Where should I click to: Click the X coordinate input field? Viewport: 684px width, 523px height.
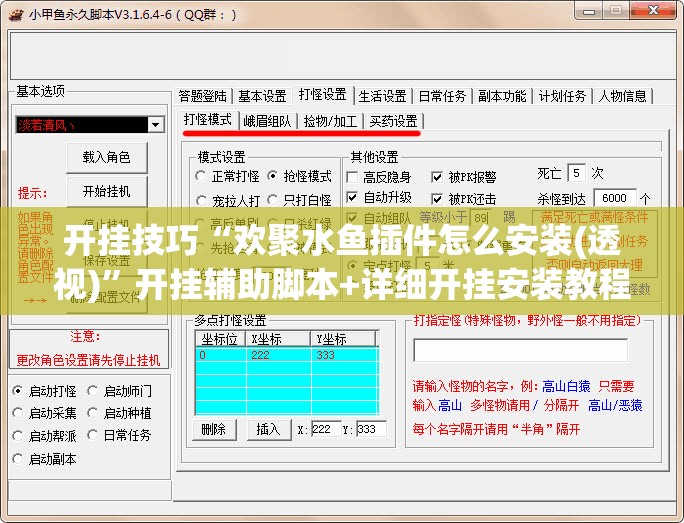coord(326,429)
